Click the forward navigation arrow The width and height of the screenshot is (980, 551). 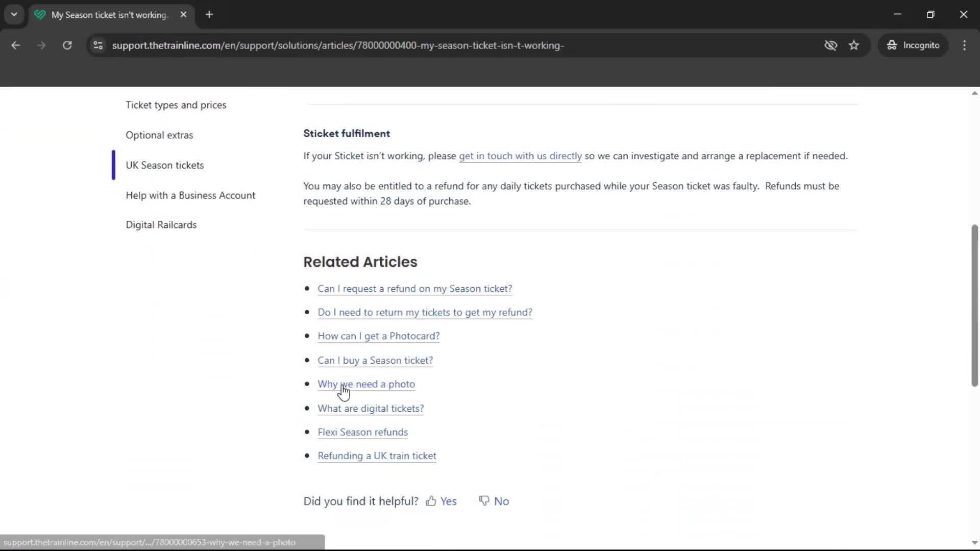(x=41, y=45)
